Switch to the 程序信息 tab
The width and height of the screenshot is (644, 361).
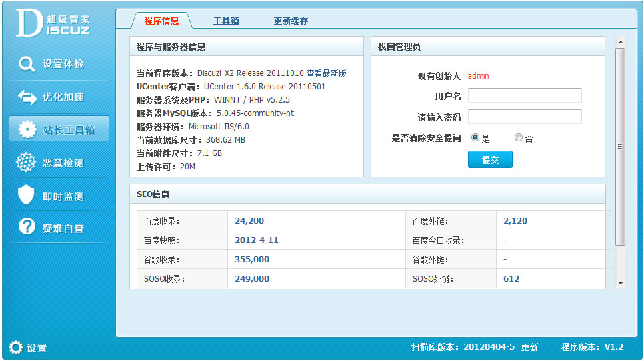161,21
